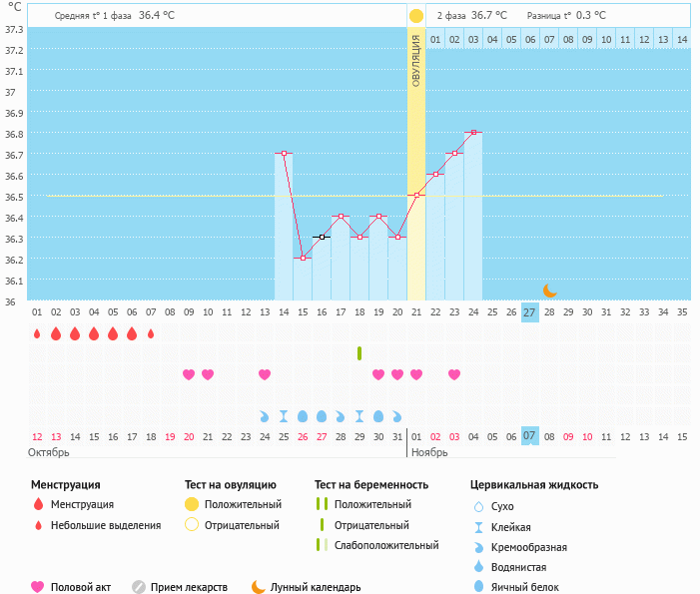
Task: Select the highlighted date 07 in November
Action: pyautogui.click(x=529, y=436)
